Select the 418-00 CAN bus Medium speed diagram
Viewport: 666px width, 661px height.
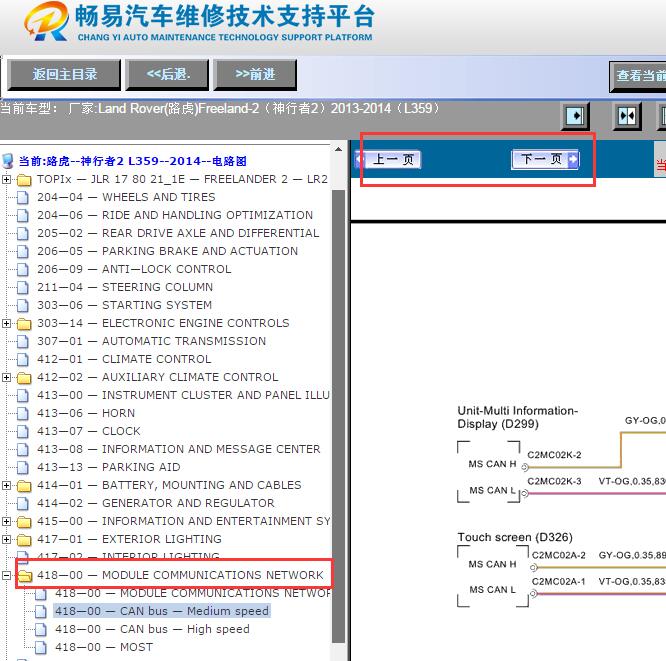tap(162, 611)
